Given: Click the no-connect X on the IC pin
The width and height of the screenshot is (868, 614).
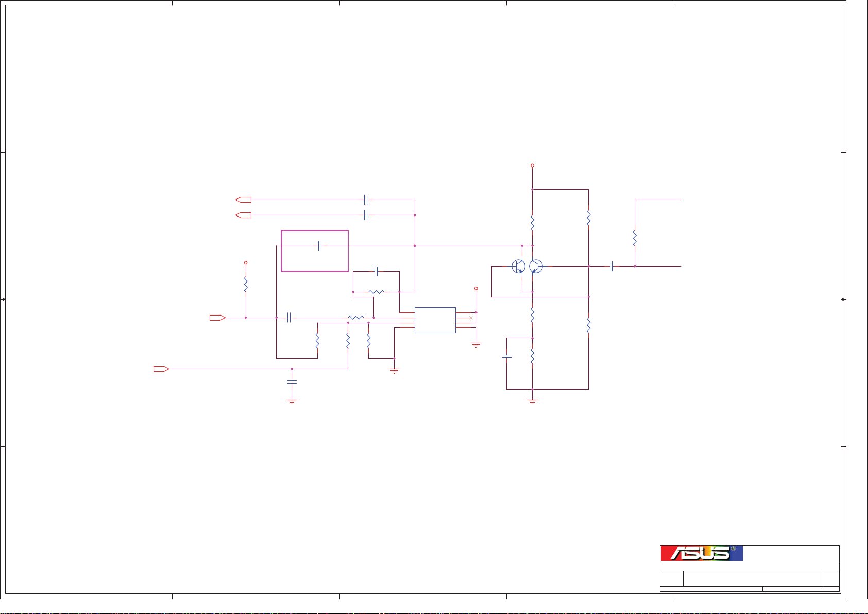Looking at the screenshot, I should (x=471, y=318).
